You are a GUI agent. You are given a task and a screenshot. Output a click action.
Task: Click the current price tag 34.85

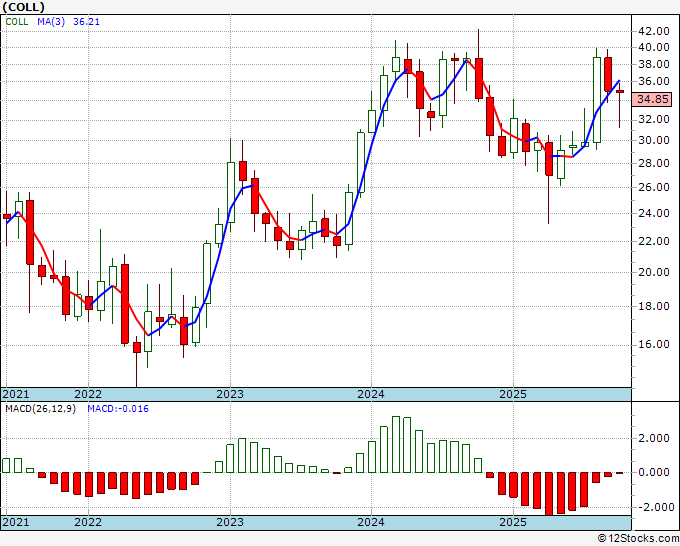tap(652, 99)
